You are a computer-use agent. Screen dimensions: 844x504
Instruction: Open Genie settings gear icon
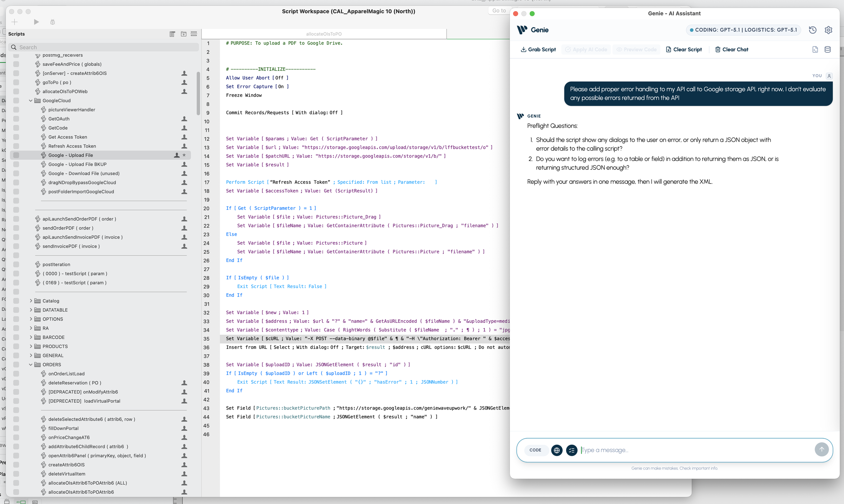(x=828, y=30)
